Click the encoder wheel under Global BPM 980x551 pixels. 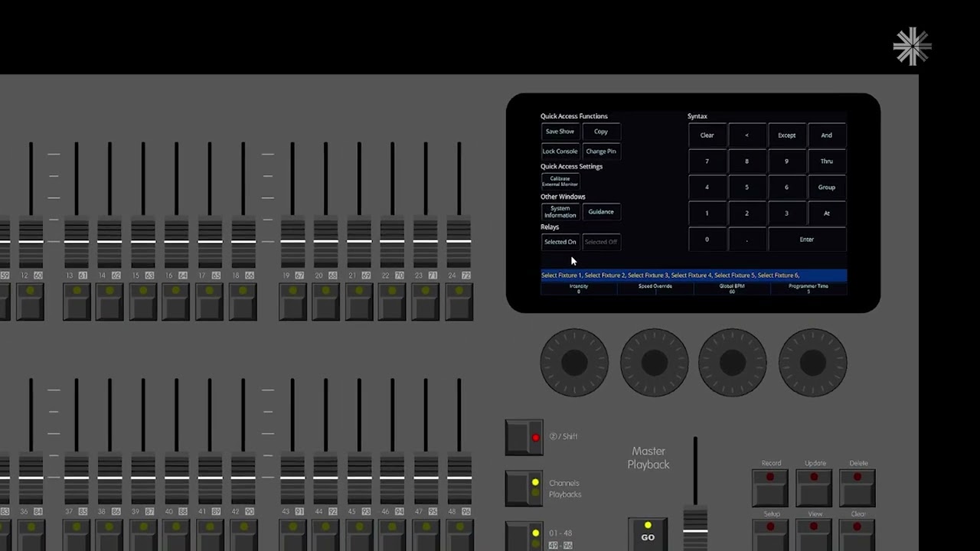click(733, 363)
